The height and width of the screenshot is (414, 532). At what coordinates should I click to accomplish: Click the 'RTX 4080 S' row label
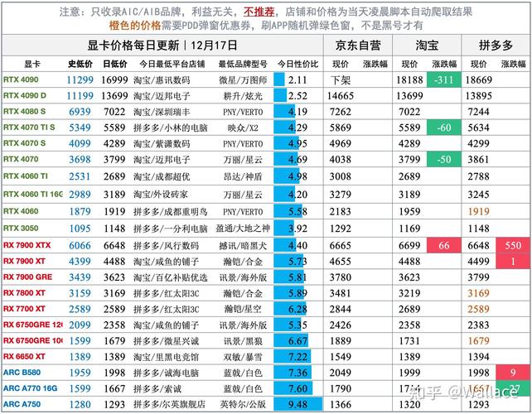coord(24,112)
